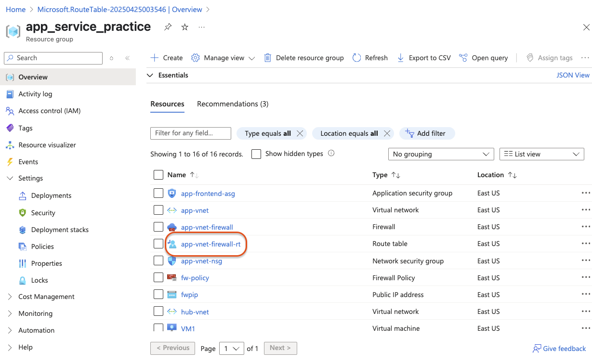592x364 pixels.
Task: Check the fwpip row checkbox
Action: [158, 294]
